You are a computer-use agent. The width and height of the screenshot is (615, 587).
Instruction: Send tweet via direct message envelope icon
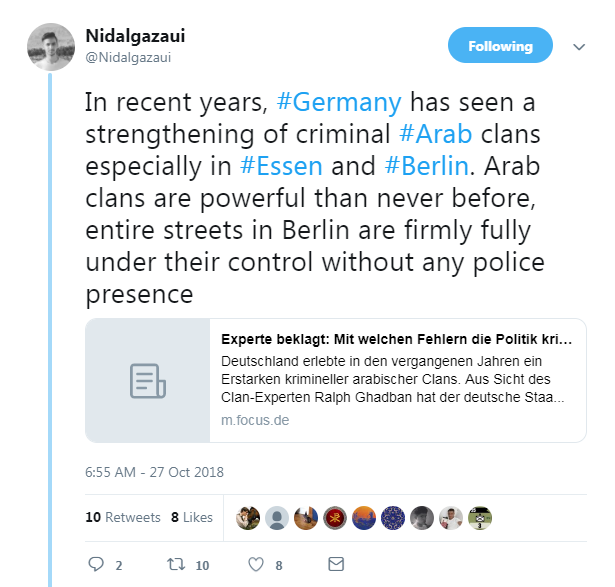(336, 564)
